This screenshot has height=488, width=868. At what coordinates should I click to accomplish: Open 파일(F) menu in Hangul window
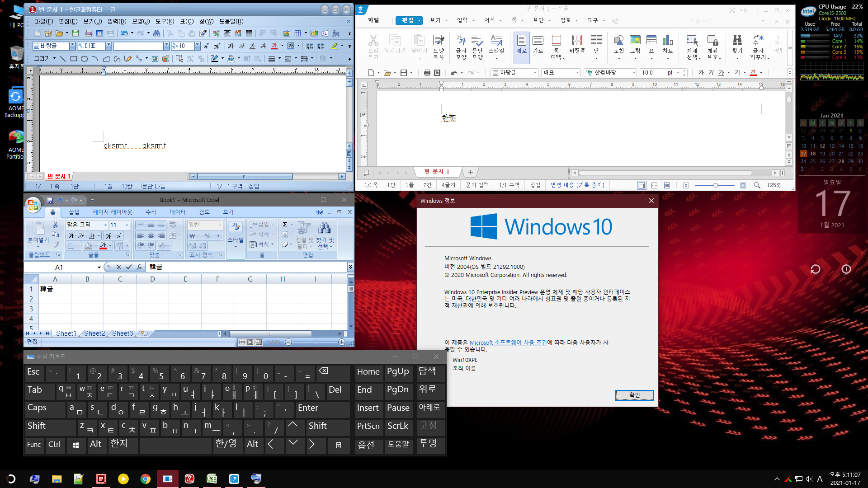tap(44, 21)
